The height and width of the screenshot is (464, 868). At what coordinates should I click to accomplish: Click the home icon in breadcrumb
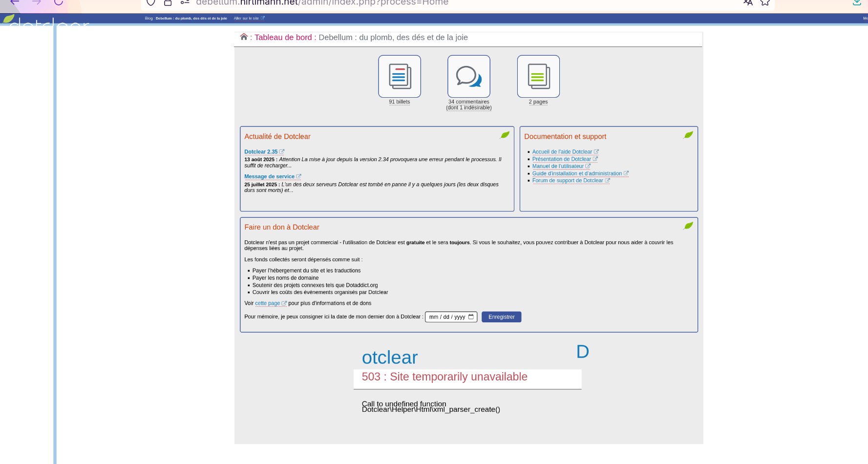pos(244,37)
